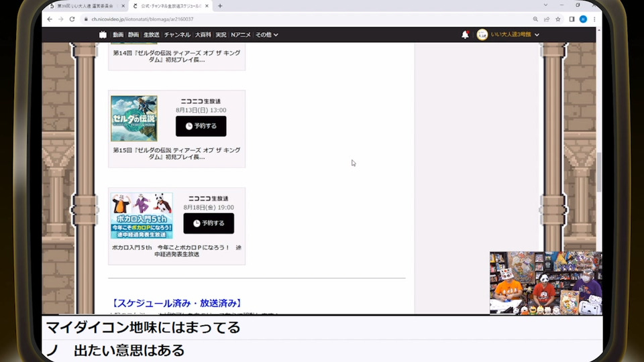The image size is (644, 362).
Task: Bookmark this page with star icon
Action: pos(557,19)
